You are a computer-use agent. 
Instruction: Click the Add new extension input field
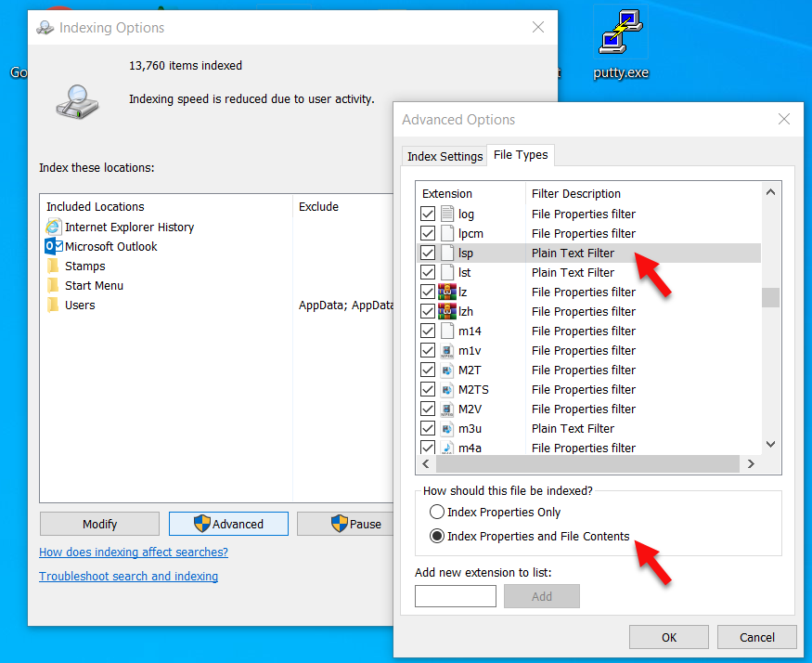(x=456, y=596)
